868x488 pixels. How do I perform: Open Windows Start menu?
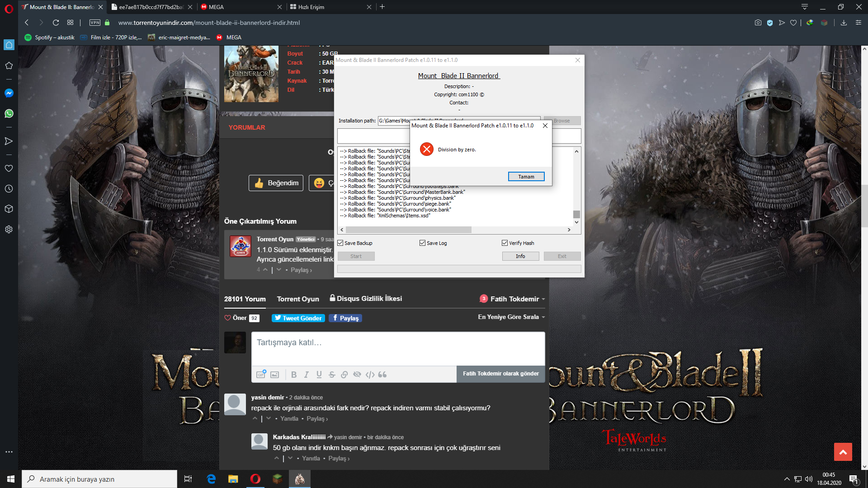coord(11,479)
